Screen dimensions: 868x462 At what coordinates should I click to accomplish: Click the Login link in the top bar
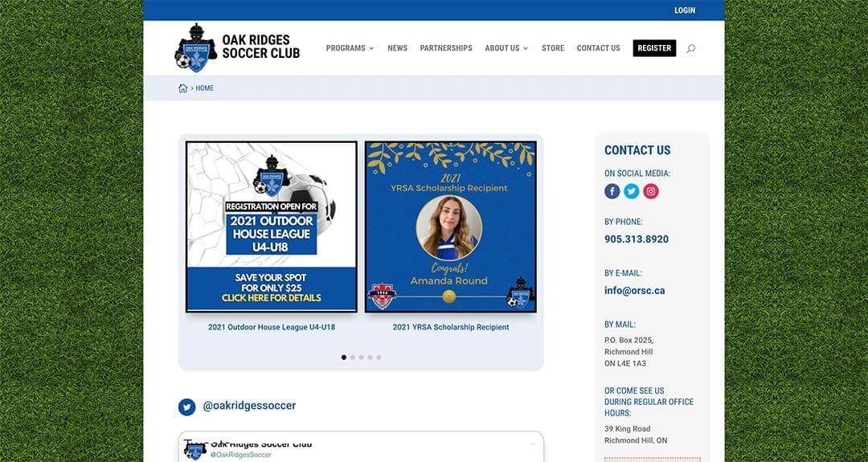(685, 10)
